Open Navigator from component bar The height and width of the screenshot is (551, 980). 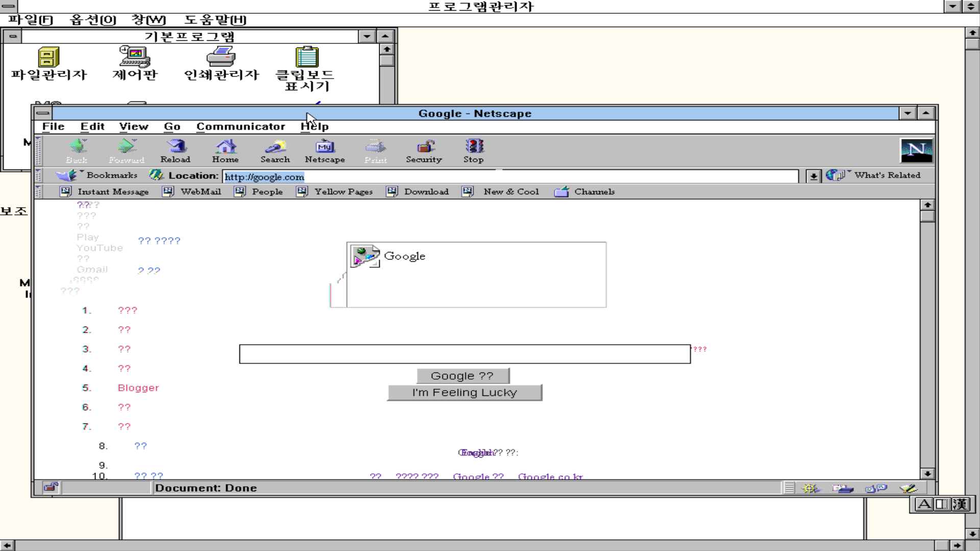tap(811, 488)
